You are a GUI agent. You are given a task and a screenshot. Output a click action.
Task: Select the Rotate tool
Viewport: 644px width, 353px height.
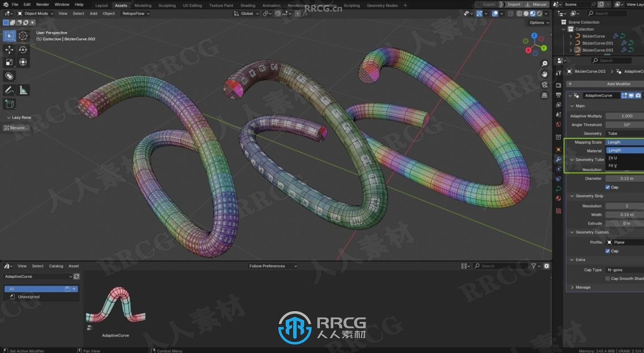pos(23,50)
